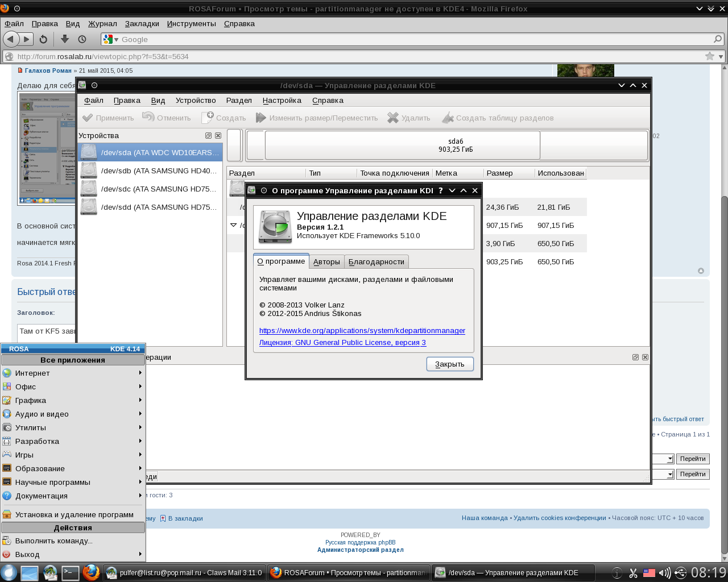The image size is (728, 582).
Task: Select the /dev/sdc drive icon in devices list
Action: [x=89, y=189]
